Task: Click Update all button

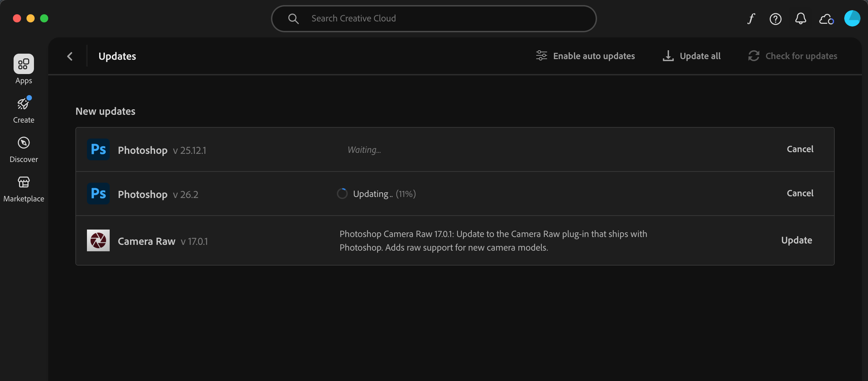Action: coord(692,56)
